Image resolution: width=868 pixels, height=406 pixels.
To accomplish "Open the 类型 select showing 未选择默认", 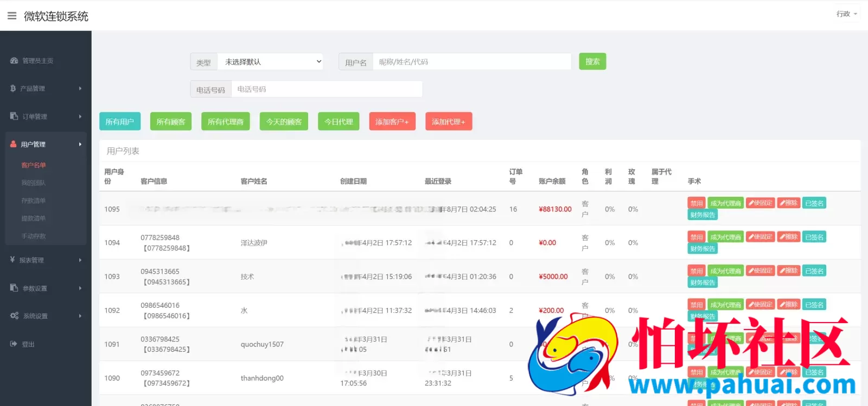I will 271,62.
